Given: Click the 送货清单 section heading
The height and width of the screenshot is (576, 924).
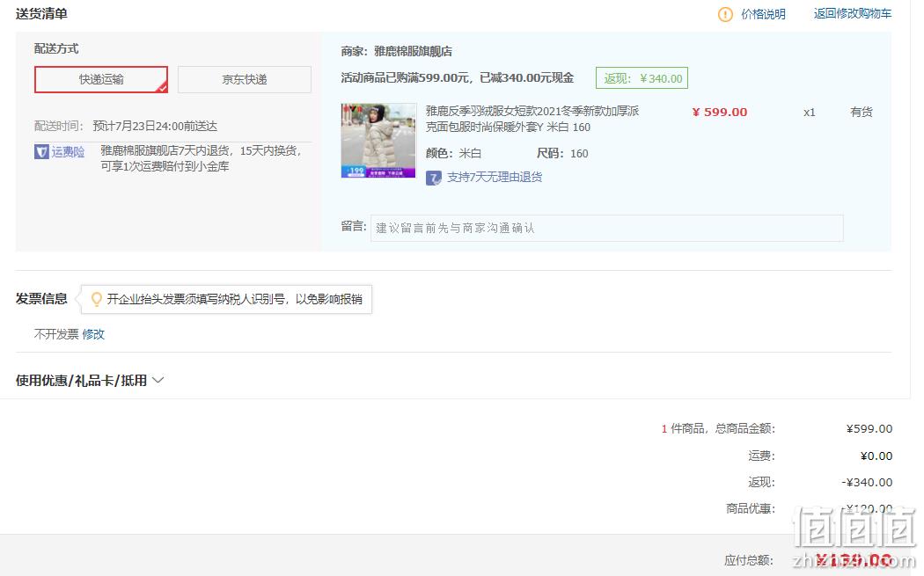Looking at the screenshot, I should [x=41, y=13].
